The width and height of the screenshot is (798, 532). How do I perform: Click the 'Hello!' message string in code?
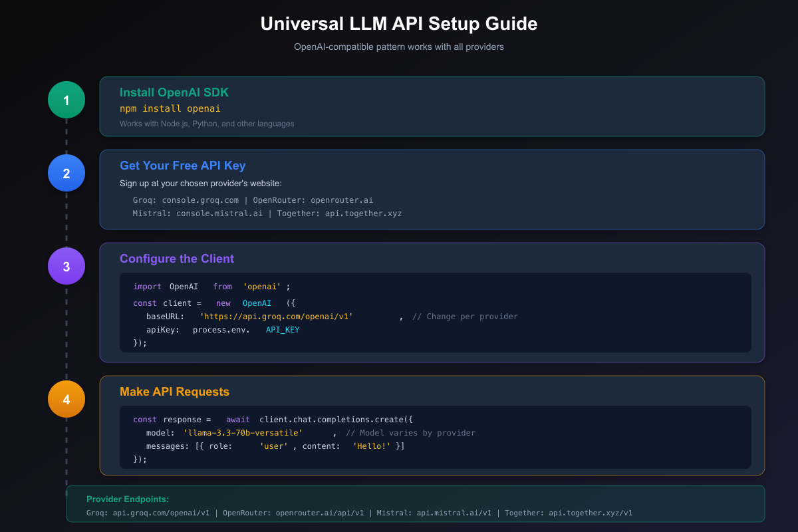[x=371, y=446]
